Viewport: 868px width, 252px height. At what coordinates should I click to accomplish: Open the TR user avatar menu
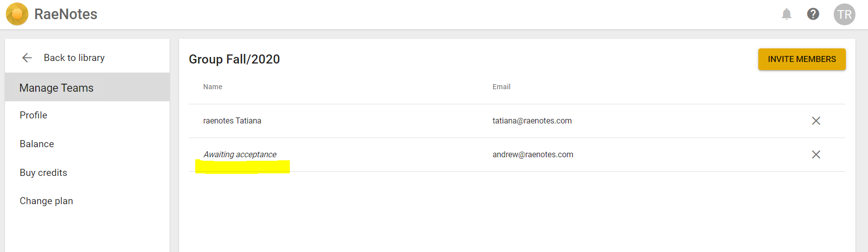click(844, 14)
